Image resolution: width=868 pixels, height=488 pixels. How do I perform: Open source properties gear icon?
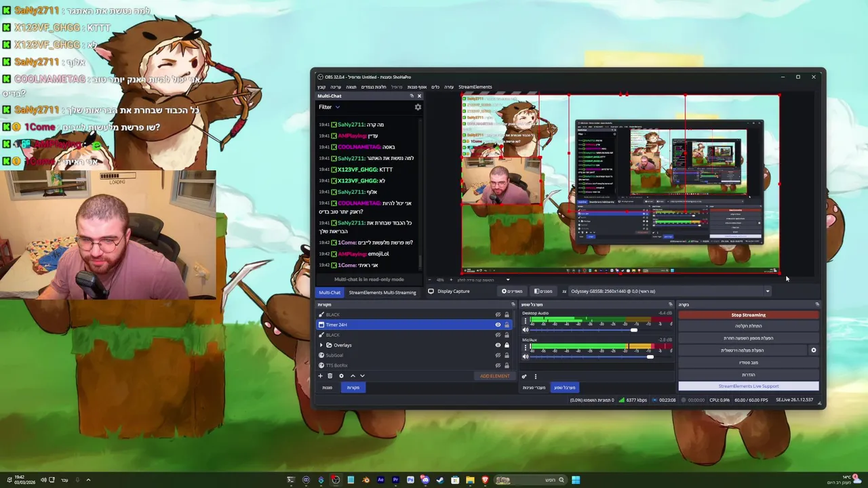(341, 375)
